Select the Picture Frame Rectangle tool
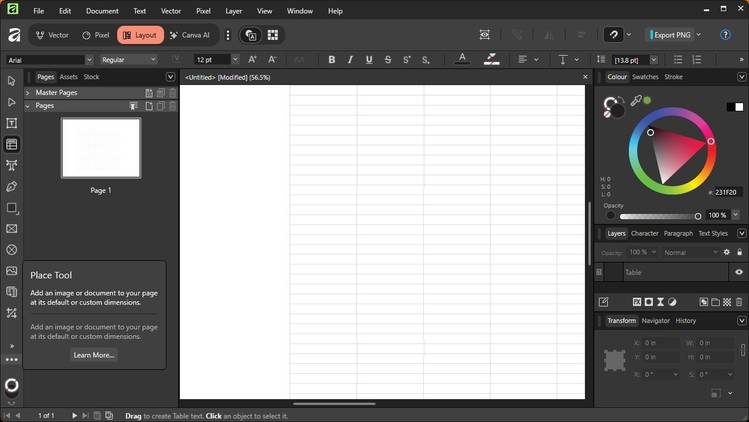This screenshot has height=422, width=749. pos(11,228)
